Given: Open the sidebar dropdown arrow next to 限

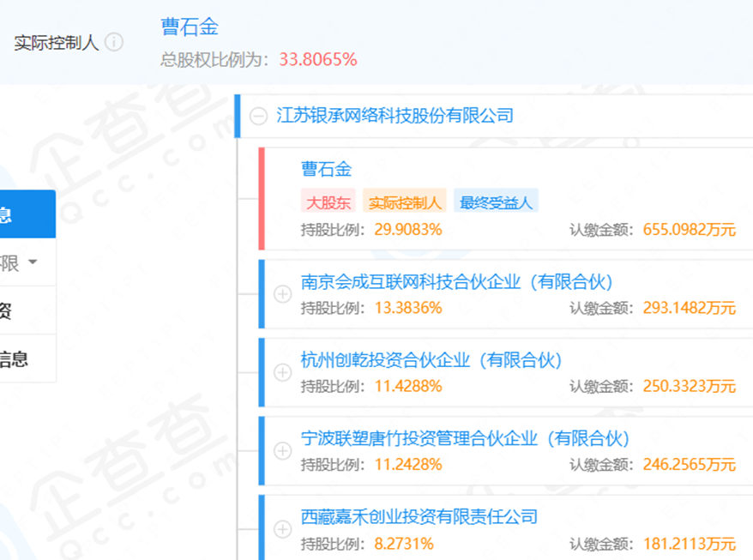Looking at the screenshot, I should point(33,262).
